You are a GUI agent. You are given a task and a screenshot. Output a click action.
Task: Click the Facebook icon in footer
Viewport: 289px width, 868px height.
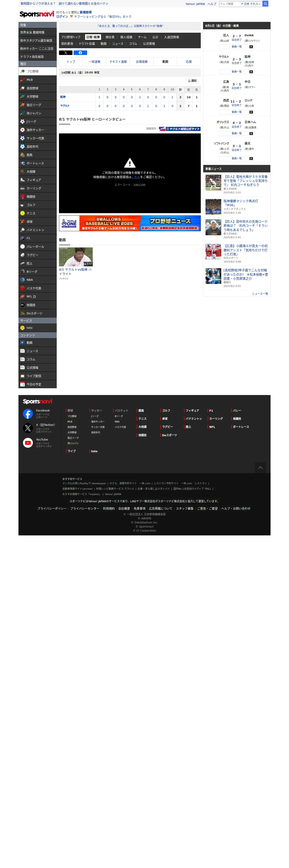tap(28, 413)
